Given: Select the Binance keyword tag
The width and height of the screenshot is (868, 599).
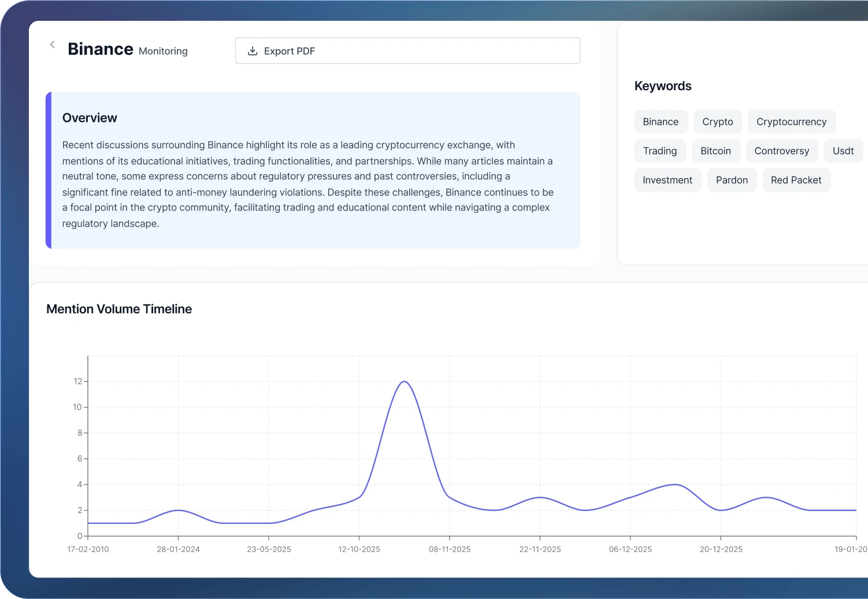Looking at the screenshot, I should [x=661, y=122].
